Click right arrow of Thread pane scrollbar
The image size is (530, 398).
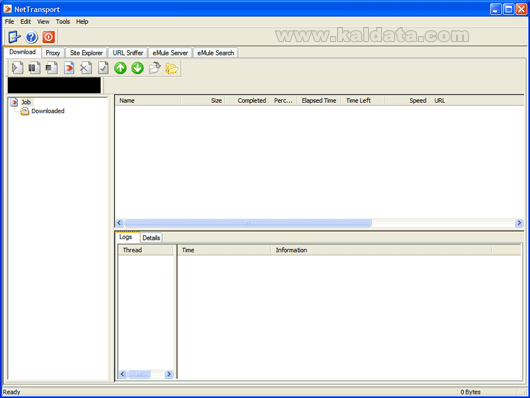(169, 374)
